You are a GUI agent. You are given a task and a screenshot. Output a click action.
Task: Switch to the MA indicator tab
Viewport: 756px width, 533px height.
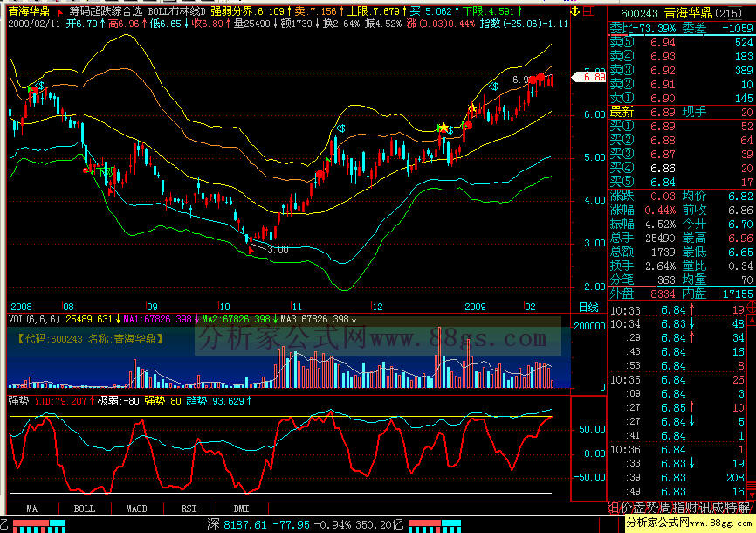(31, 509)
